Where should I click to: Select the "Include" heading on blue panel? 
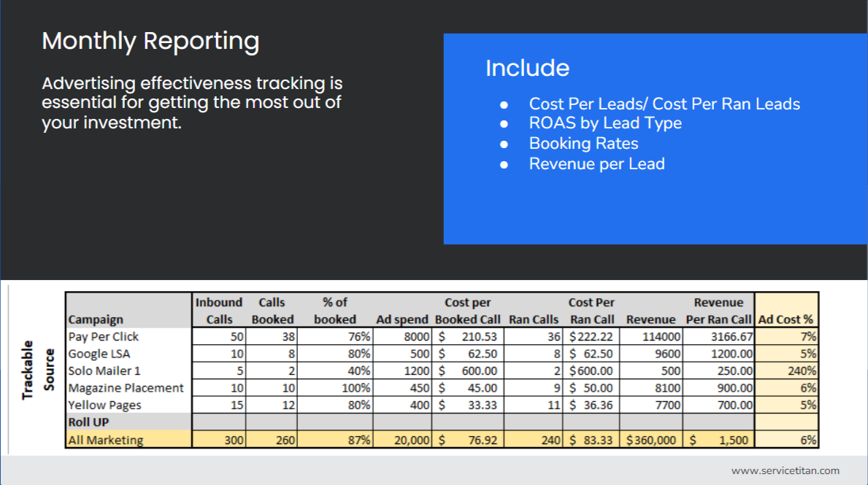pos(527,68)
